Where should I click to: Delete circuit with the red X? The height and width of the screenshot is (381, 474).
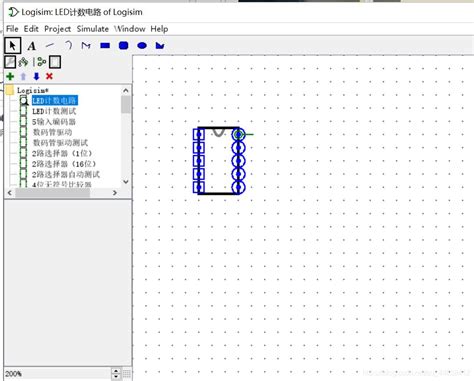point(49,76)
